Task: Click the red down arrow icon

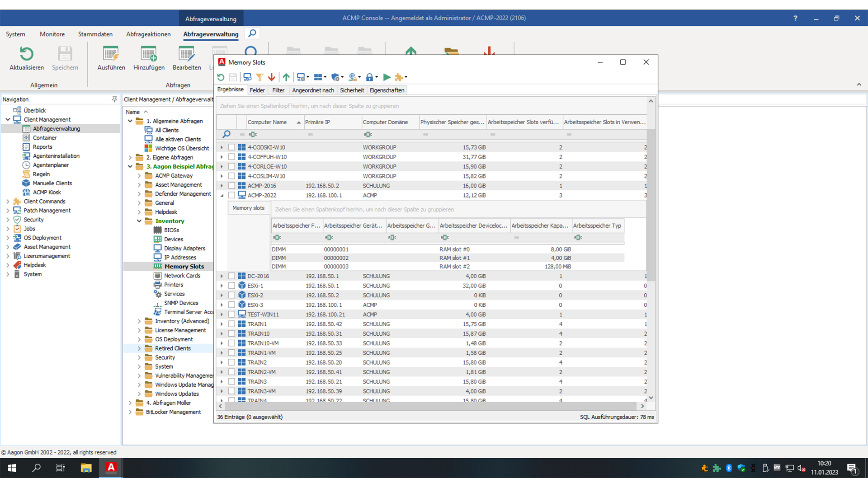Action: 272,77
